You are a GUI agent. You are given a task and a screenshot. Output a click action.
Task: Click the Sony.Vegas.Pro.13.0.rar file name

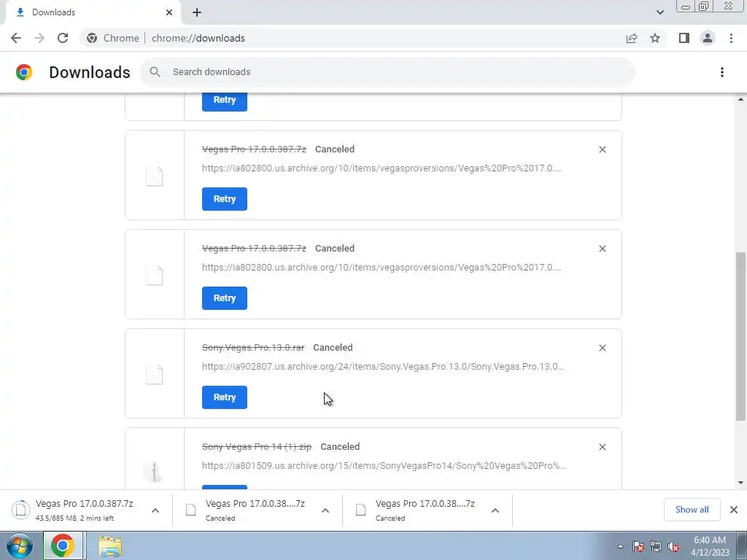click(x=253, y=348)
